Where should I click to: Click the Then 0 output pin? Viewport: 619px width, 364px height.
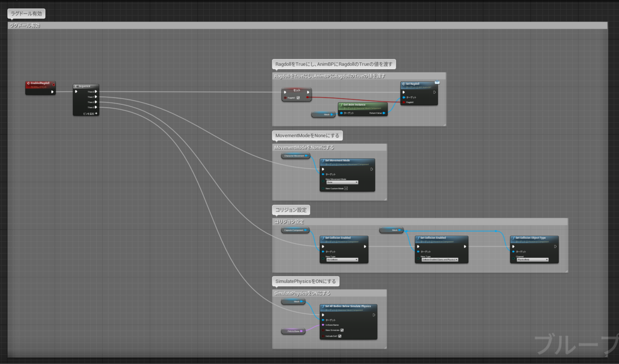pyautogui.click(x=96, y=92)
